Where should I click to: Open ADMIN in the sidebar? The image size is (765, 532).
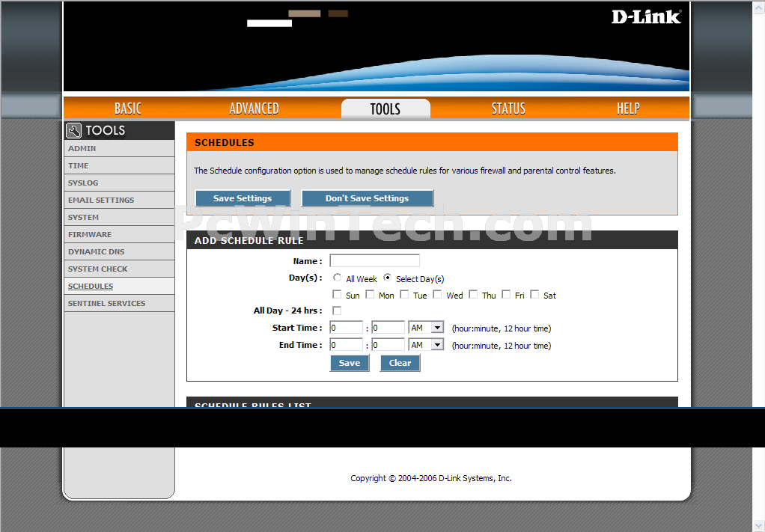[119, 148]
